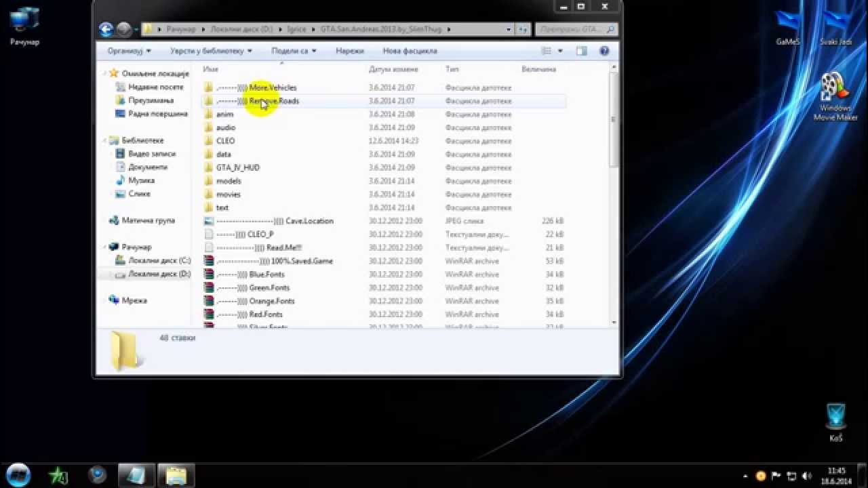Viewport: 868px width, 488px height.
Task: Click the Forward navigation arrow in Explorer
Action: [123, 29]
